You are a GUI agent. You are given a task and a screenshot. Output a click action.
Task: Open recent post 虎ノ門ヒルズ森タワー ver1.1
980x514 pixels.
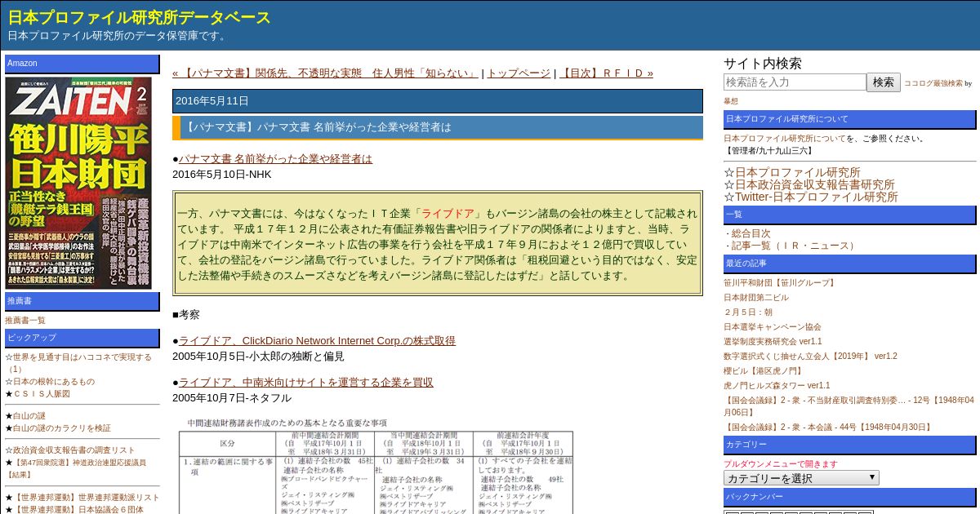(x=777, y=386)
